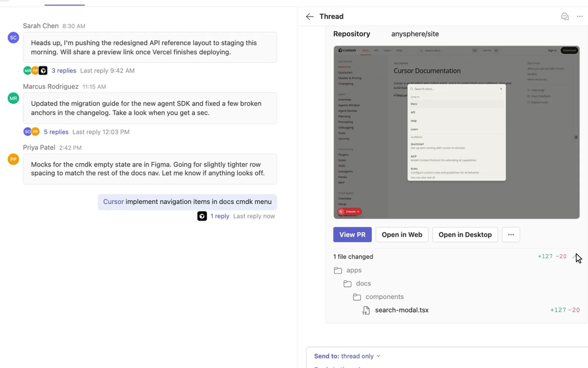Image resolution: width=588 pixels, height=368 pixels.
Task: Click Marcus Rodriguez's MR avatar
Action: coord(14,98)
